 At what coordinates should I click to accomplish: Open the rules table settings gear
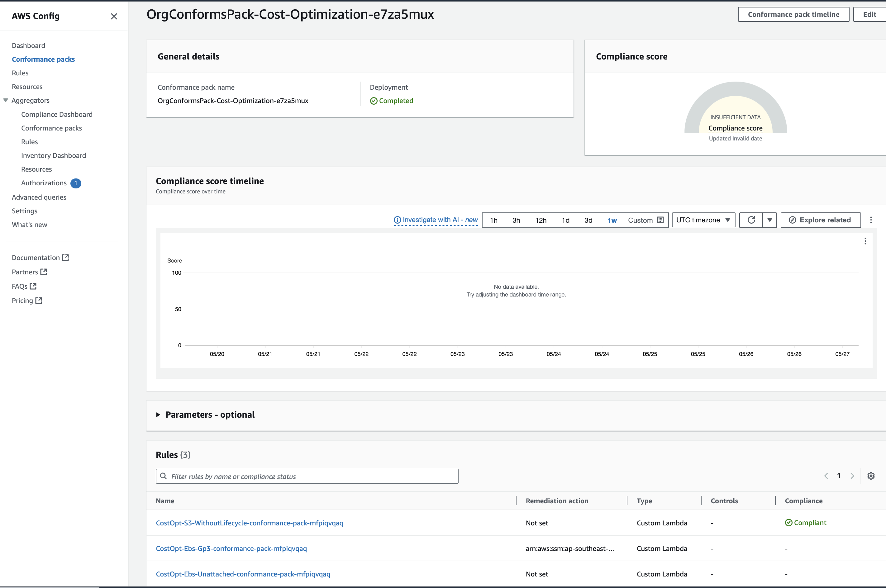(871, 476)
